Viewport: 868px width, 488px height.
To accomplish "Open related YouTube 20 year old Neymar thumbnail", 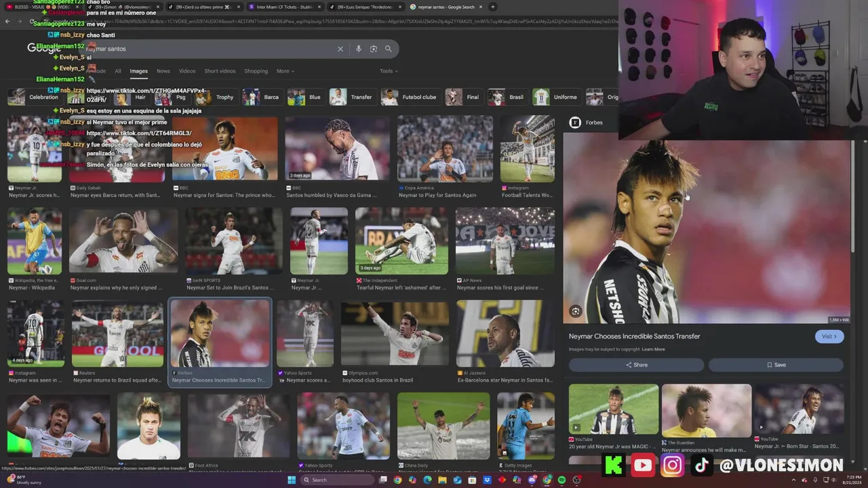I will click(x=613, y=409).
